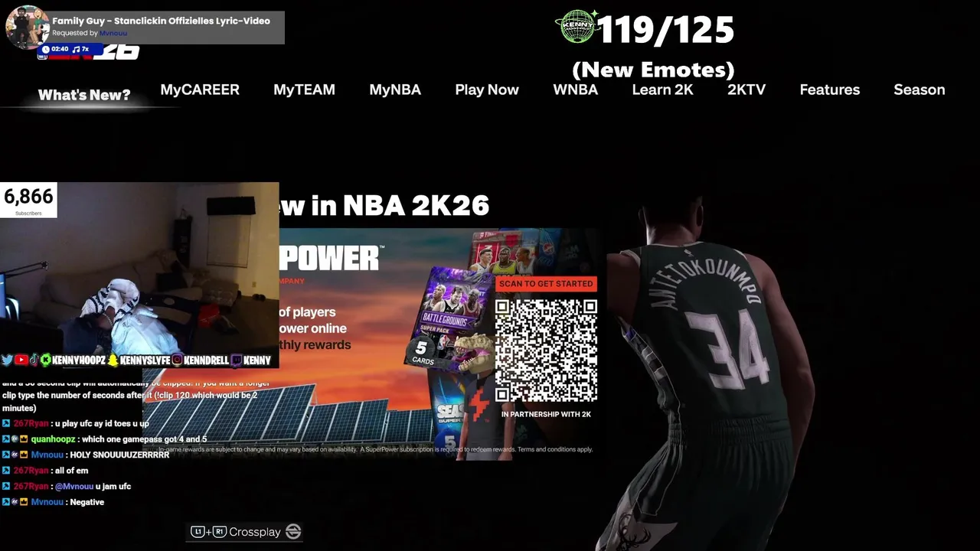Click chat message 'which one gamepass got 4 and 5'
980x551 pixels.
tap(144, 439)
